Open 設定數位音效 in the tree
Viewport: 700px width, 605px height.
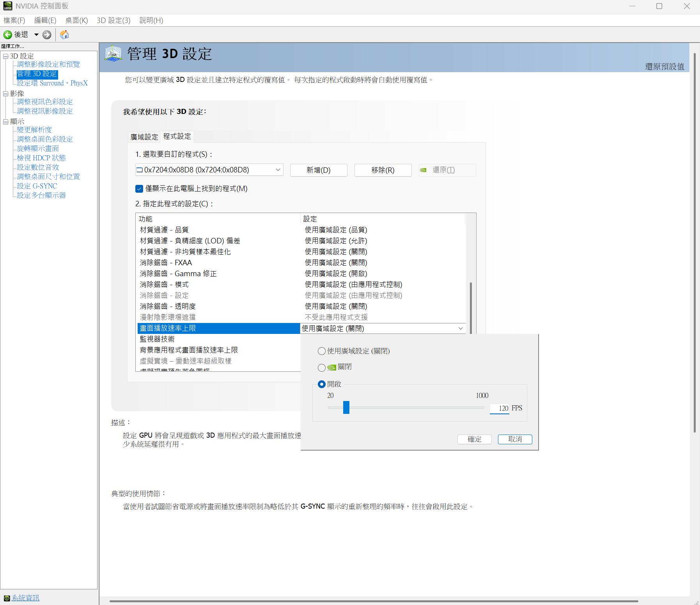[x=38, y=167]
